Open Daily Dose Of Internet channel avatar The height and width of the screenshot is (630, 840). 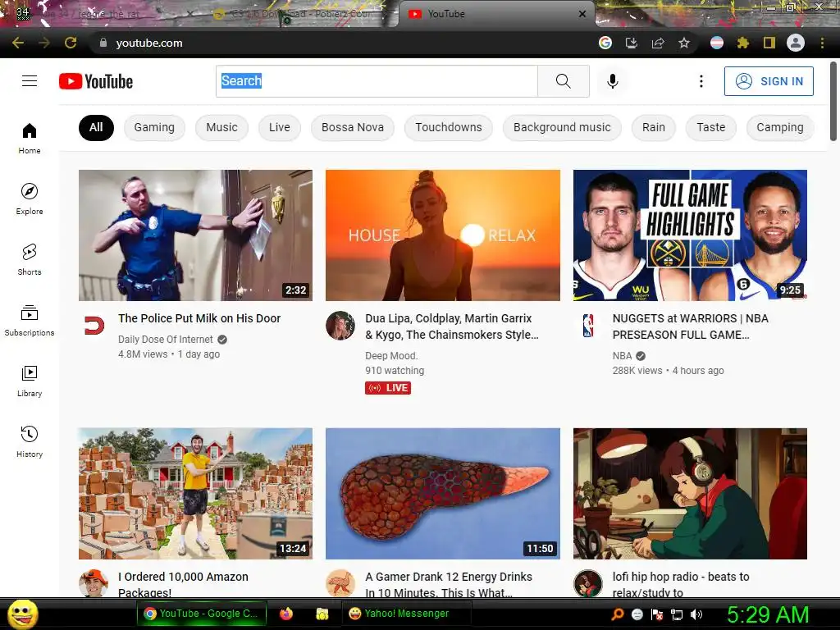point(94,325)
